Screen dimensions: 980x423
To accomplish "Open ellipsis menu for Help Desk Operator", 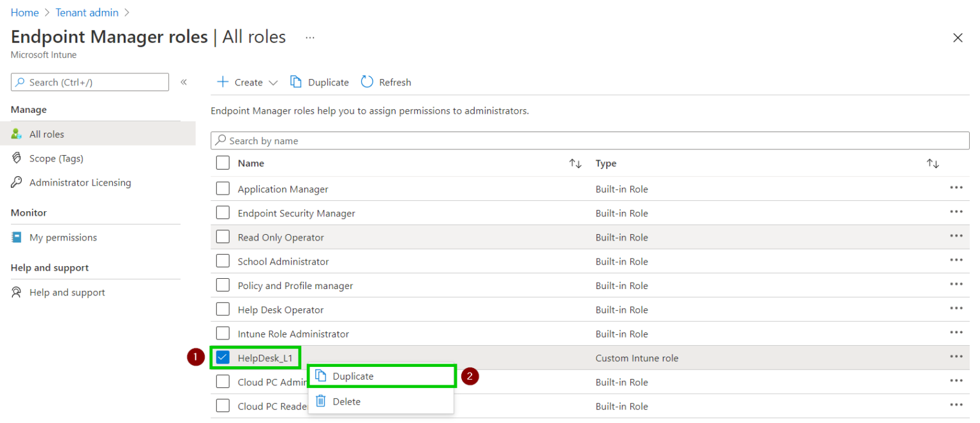I will (x=956, y=309).
